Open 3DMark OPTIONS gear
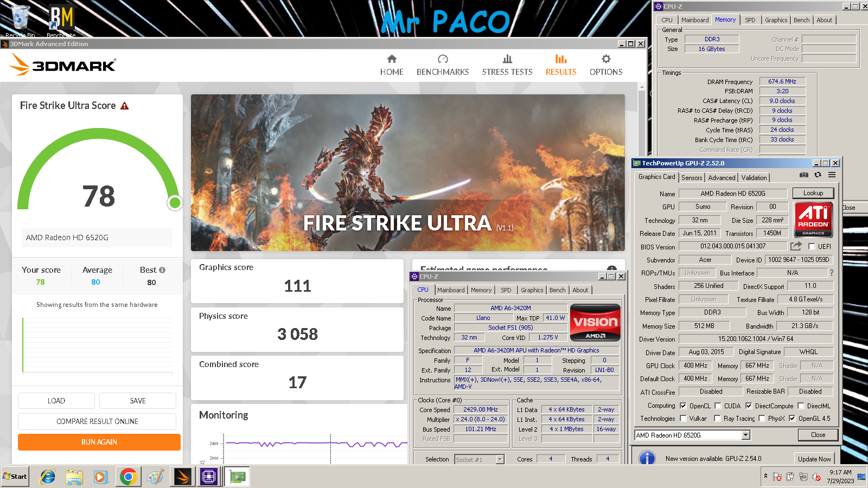 606,65
